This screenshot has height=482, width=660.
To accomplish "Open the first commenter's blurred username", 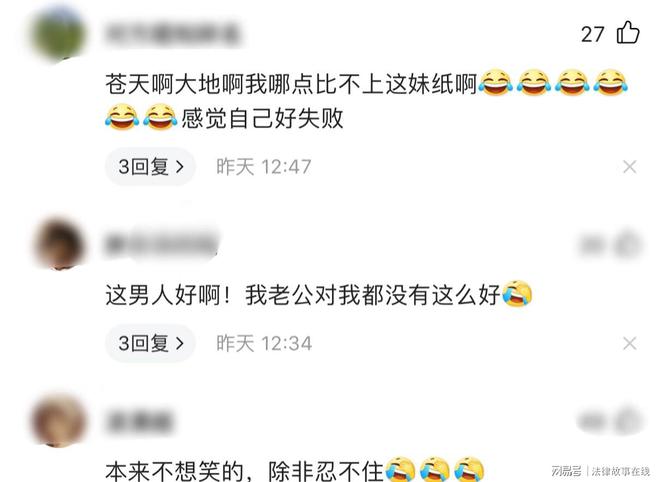I will click(x=172, y=34).
